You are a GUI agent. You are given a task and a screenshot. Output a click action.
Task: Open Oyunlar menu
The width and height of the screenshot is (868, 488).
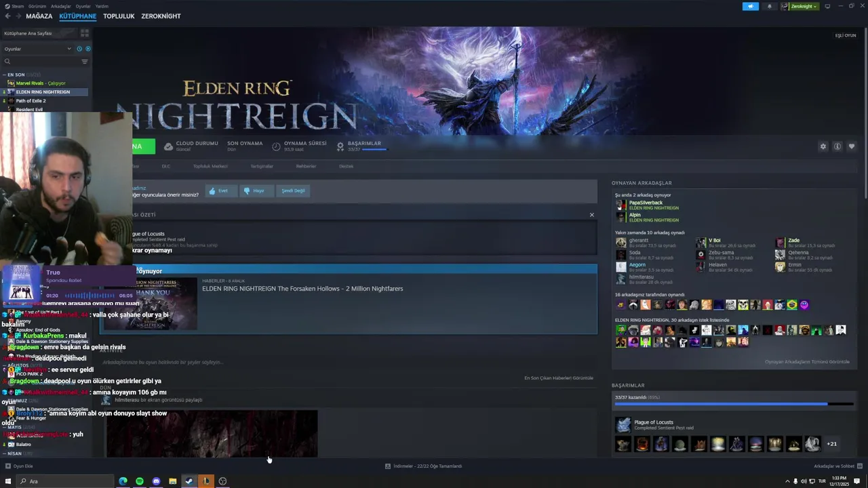[83, 6]
